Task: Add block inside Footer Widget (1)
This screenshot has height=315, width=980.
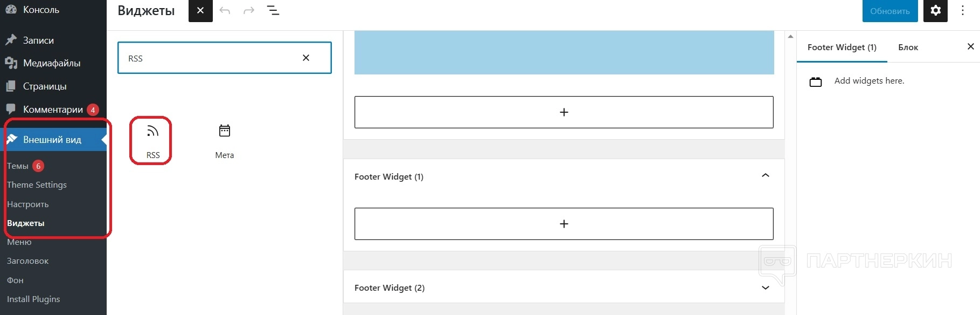Action: coord(564,224)
